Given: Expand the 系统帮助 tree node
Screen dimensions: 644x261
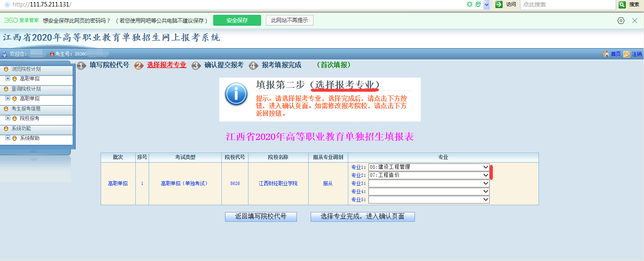Looking at the screenshot, I should pos(8,138).
